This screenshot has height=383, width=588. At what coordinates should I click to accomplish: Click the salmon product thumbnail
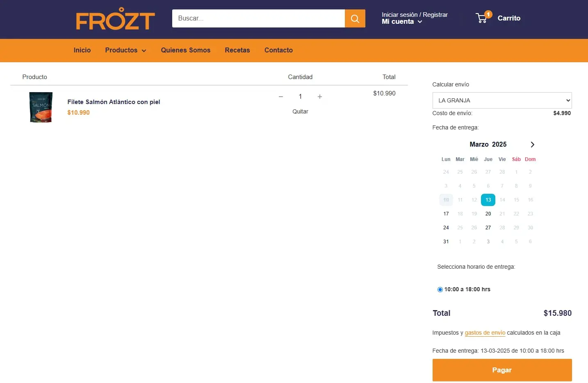click(x=41, y=107)
